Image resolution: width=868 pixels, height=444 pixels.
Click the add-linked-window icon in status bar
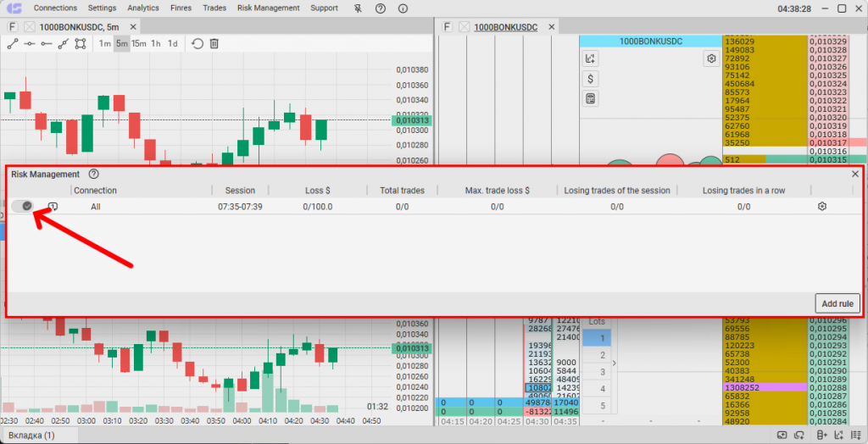(799, 435)
